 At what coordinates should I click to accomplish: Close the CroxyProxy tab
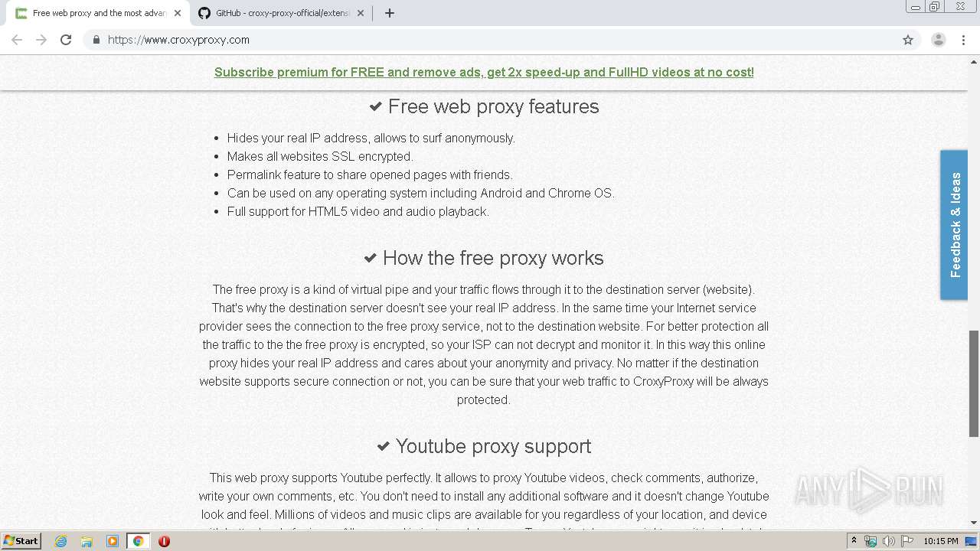coord(178,13)
